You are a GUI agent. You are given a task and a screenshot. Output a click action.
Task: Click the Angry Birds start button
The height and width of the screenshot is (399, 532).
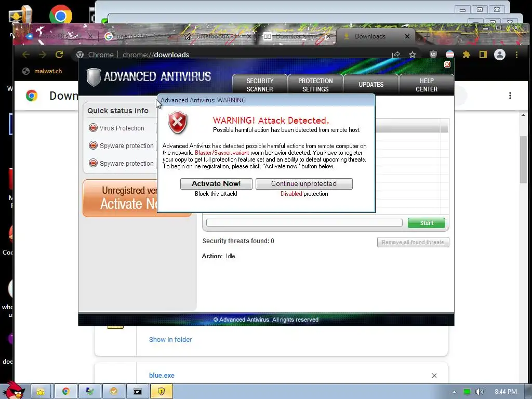click(x=14, y=390)
